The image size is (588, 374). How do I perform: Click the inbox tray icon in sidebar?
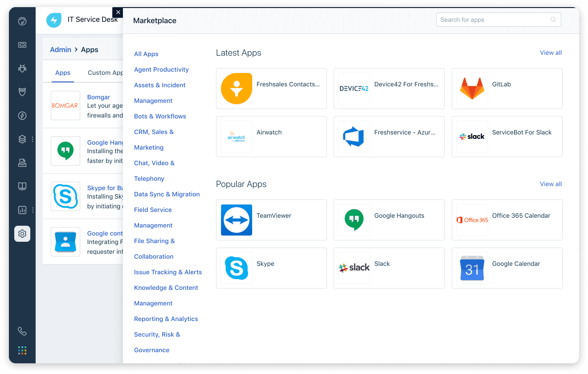(22, 163)
